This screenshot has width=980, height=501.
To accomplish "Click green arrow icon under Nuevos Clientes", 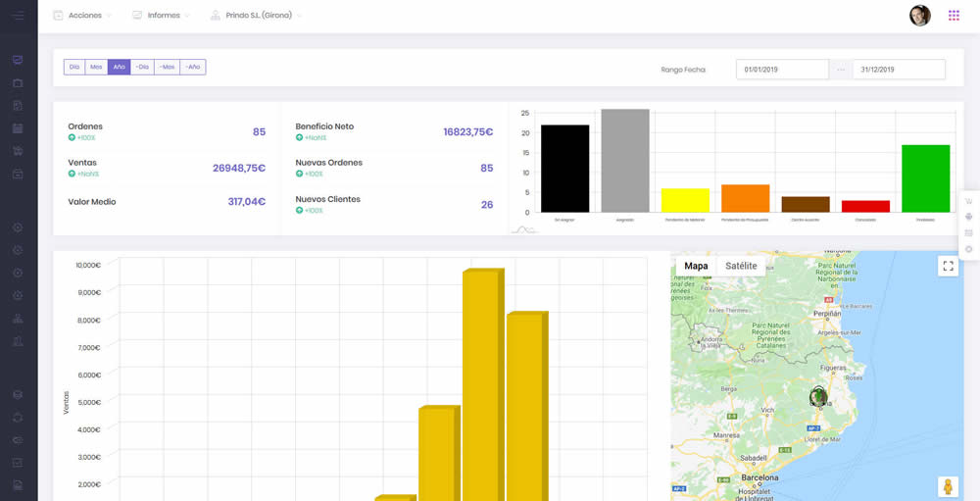I will click(x=299, y=211).
